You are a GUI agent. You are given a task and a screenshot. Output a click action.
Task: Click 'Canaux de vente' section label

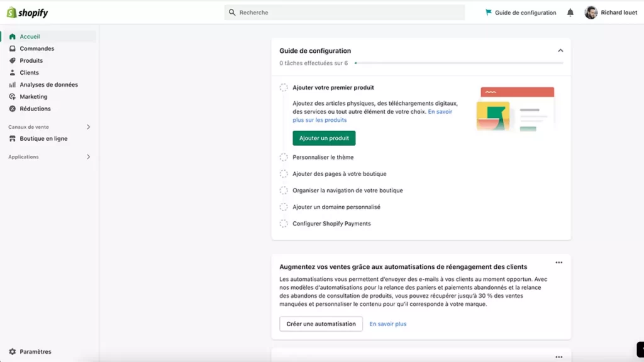click(28, 127)
